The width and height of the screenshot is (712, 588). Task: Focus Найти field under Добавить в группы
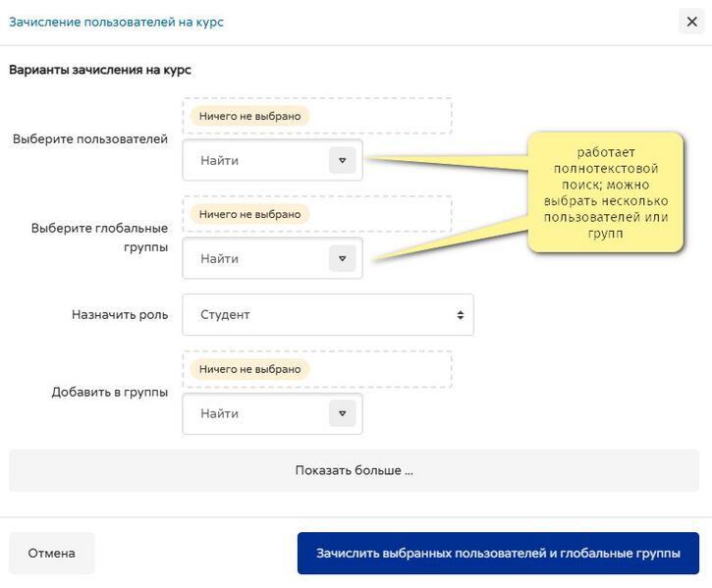256,413
